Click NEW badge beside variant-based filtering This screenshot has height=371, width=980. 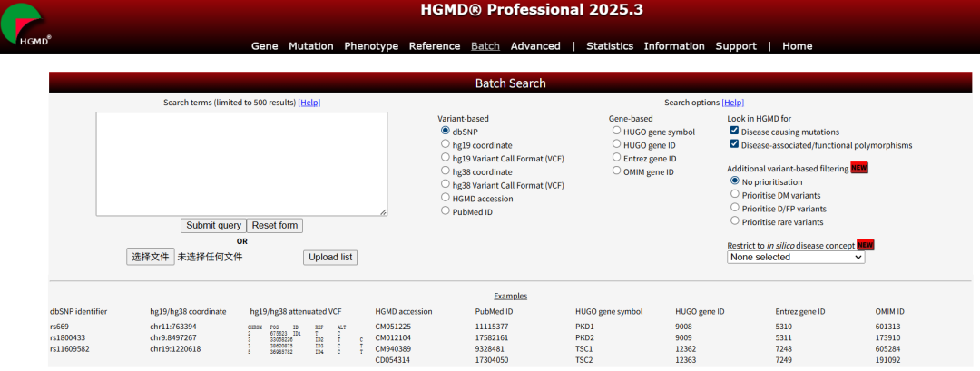point(859,168)
